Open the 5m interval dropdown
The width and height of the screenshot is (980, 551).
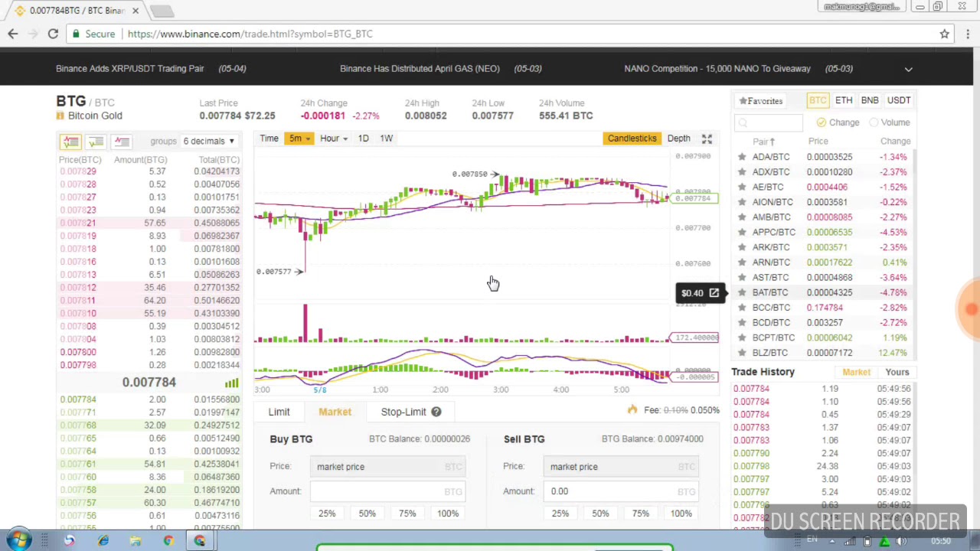pos(299,139)
